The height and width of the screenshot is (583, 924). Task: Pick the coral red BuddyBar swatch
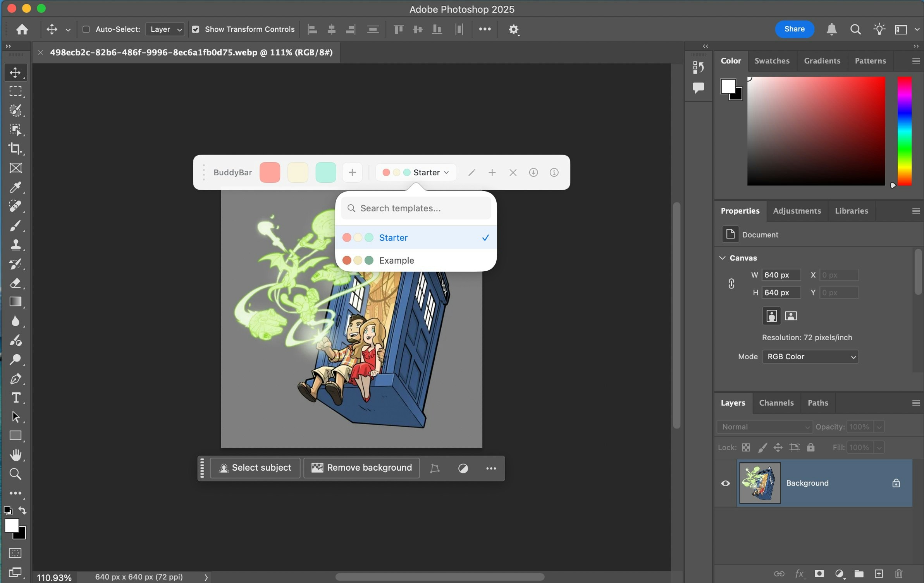(x=270, y=173)
